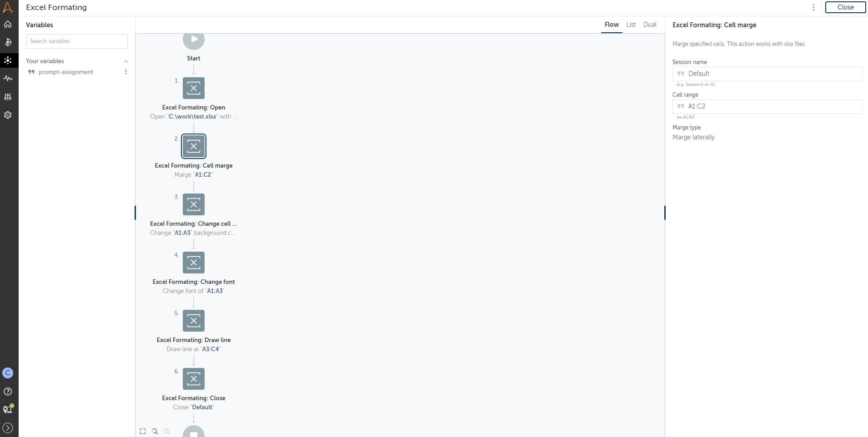Viewport: 868px width, 437px height.
Task: Click the Search variables field
Action: [77, 41]
